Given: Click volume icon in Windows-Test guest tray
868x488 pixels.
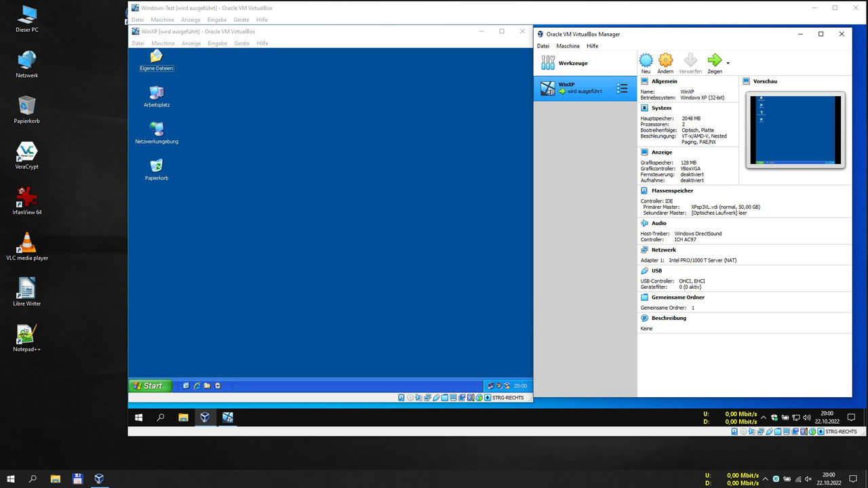Looking at the screenshot, I should coord(807,418).
